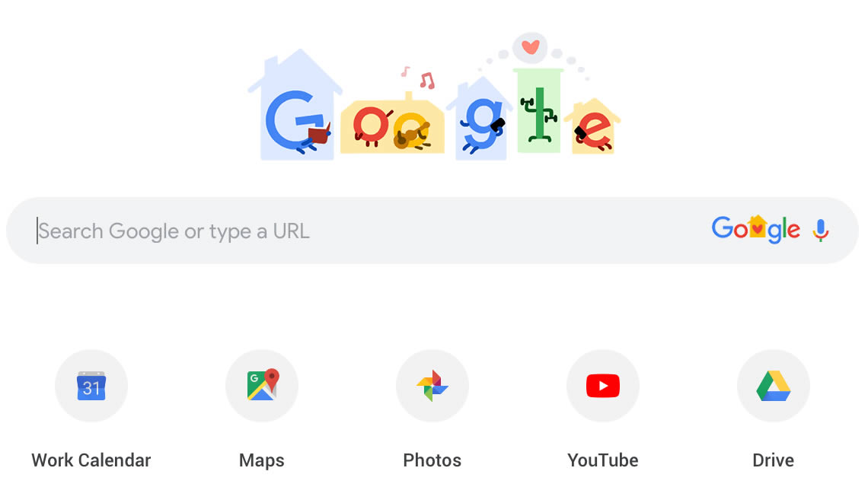
Task: Click the small Google logo in search bar
Action: coord(755,228)
